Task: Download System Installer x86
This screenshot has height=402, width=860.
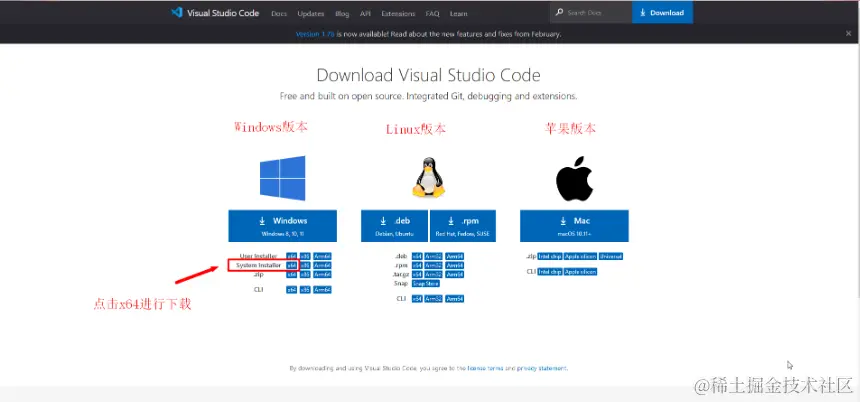Action: coord(305,265)
